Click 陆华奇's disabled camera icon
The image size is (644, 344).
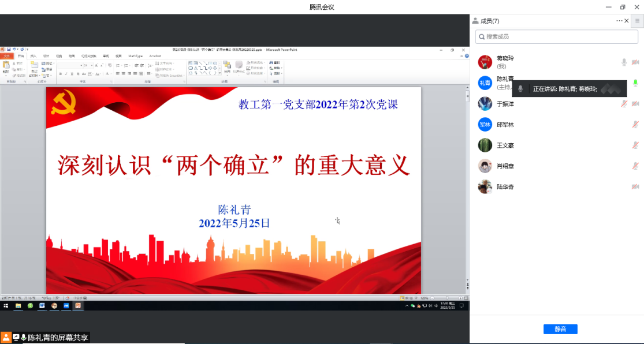click(635, 187)
